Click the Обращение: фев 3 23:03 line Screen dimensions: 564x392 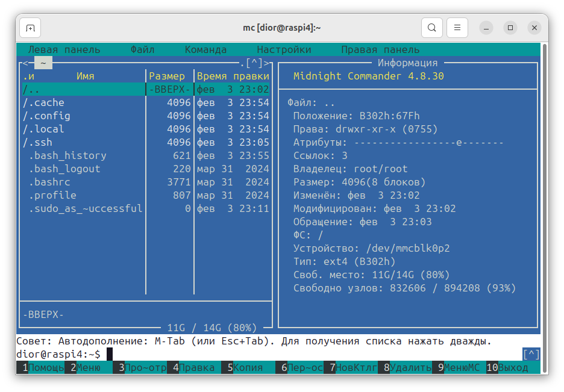click(x=362, y=222)
